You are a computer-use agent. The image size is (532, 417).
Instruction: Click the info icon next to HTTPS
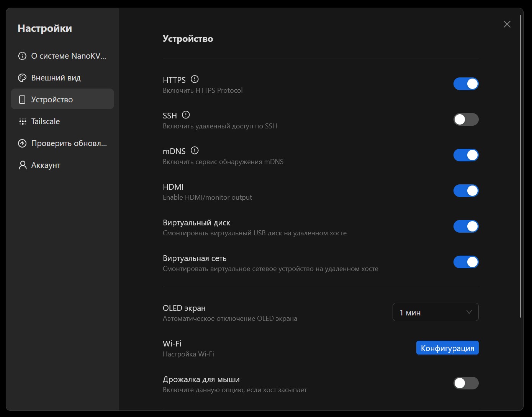click(x=195, y=79)
